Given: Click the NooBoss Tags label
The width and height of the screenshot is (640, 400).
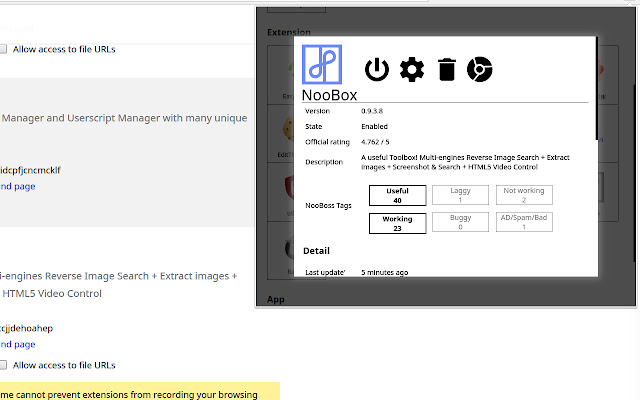Looking at the screenshot, I should [328, 206].
